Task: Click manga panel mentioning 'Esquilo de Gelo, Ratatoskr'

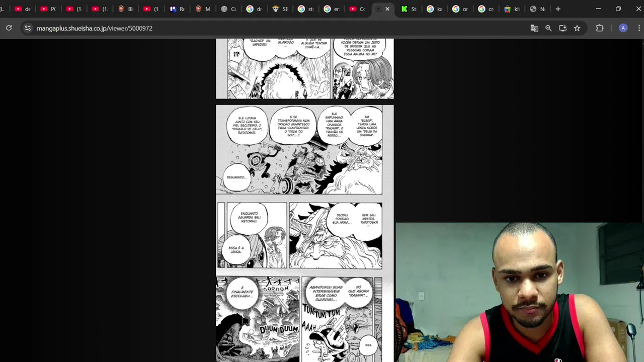Action: click(299, 150)
